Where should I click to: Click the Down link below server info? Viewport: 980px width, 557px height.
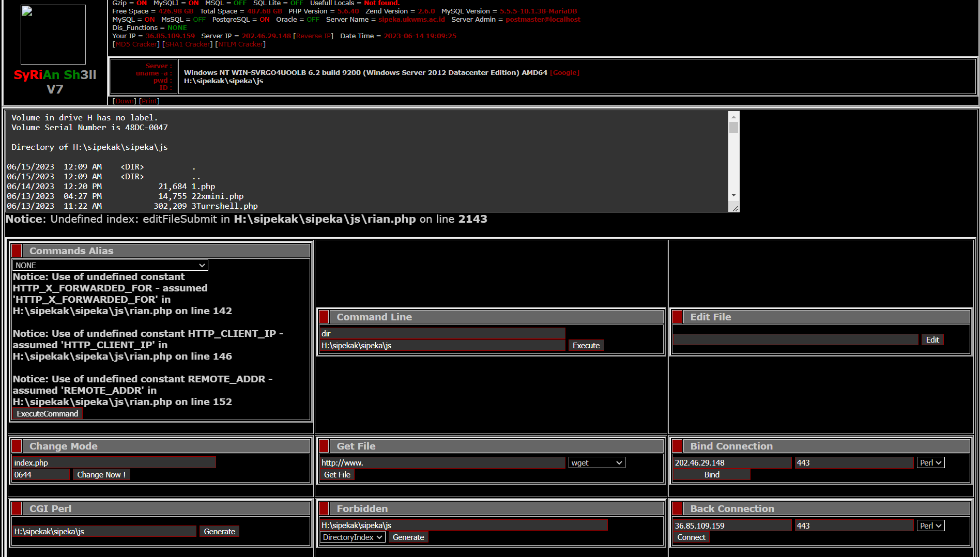[124, 101]
